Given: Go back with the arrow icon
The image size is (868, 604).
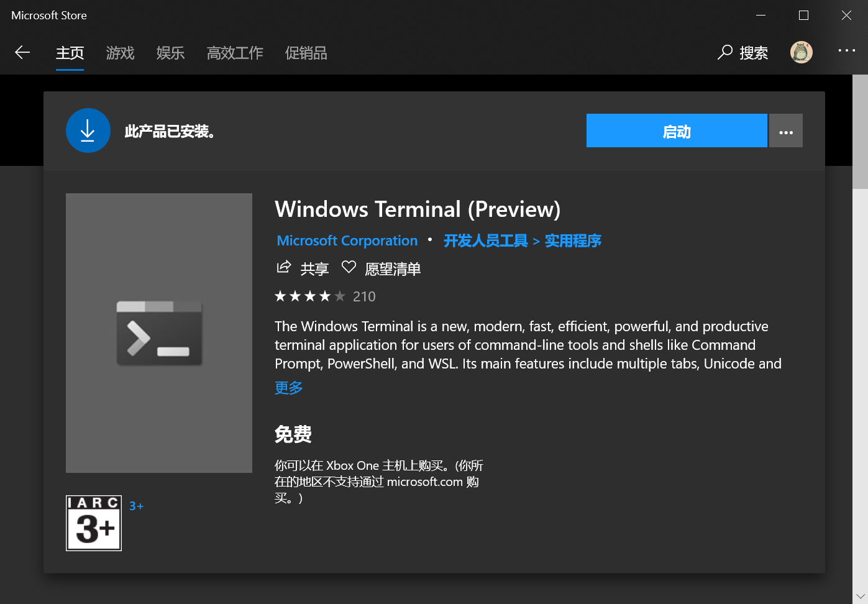Looking at the screenshot, I should [22, 53].
